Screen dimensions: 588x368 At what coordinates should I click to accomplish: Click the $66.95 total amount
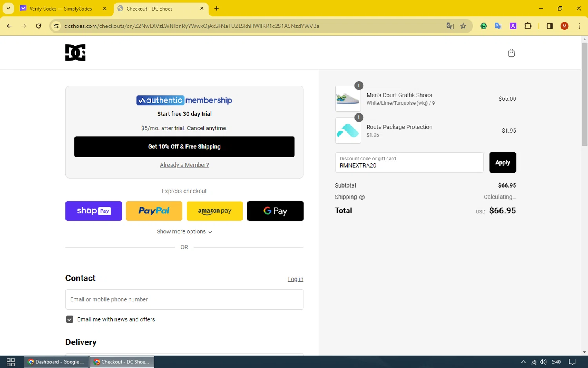[503, 211]
